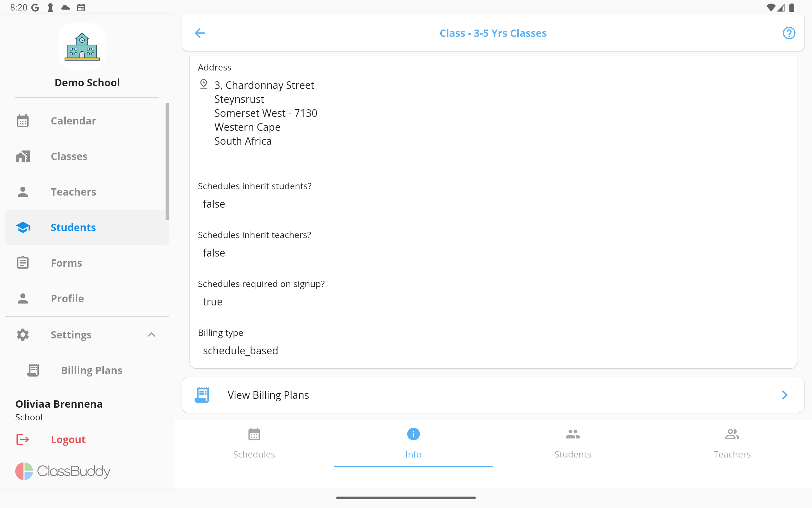Click the Settings gear icon
The width and height of the screenshot is (812, 508).
[x=23, y=335]
